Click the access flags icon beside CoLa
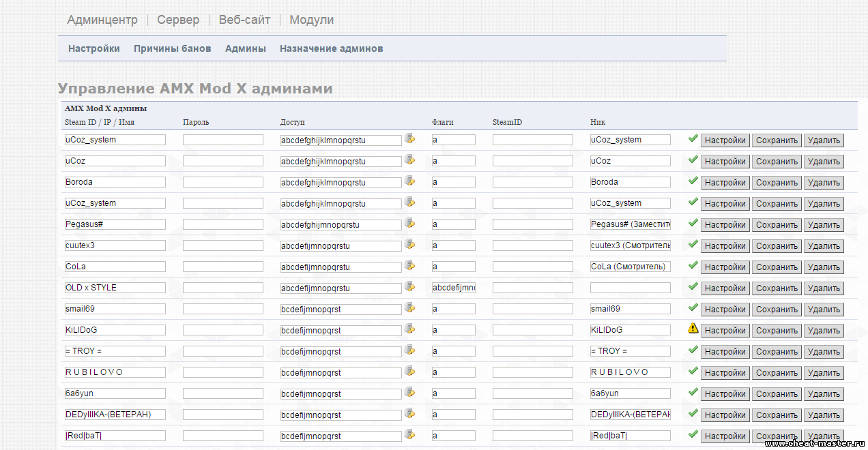Image resolution: width=868 pixels, height=450 pixels. [409, 265]
